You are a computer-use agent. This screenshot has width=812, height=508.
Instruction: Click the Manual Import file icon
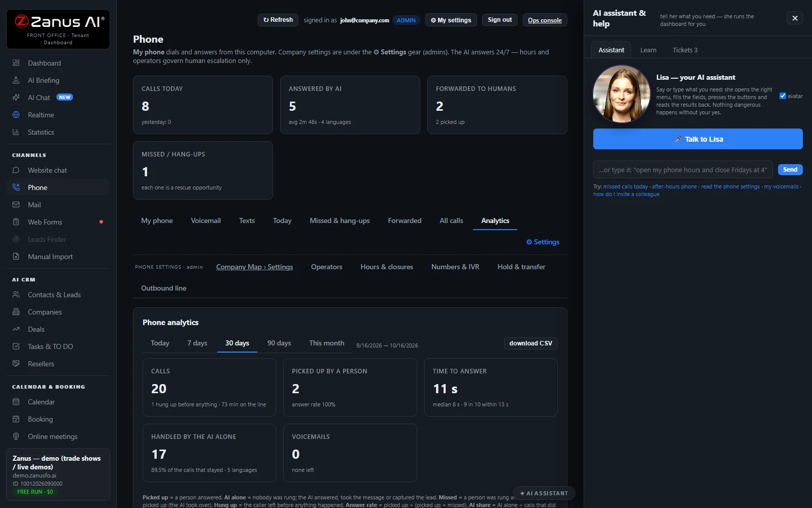[16, 257]
